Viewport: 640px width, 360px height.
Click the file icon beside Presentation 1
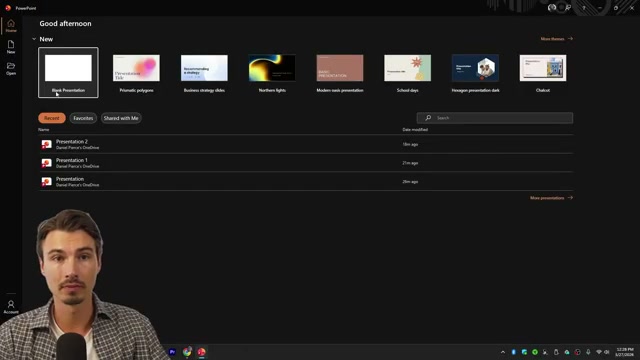click(47, 163)
